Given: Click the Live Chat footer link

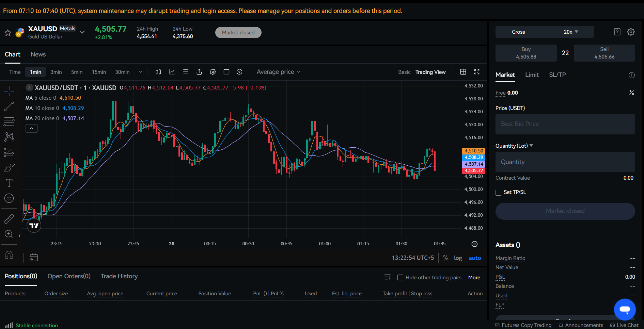Looking at the screenshot, I should pyautogui.click(x=624, y=325).
